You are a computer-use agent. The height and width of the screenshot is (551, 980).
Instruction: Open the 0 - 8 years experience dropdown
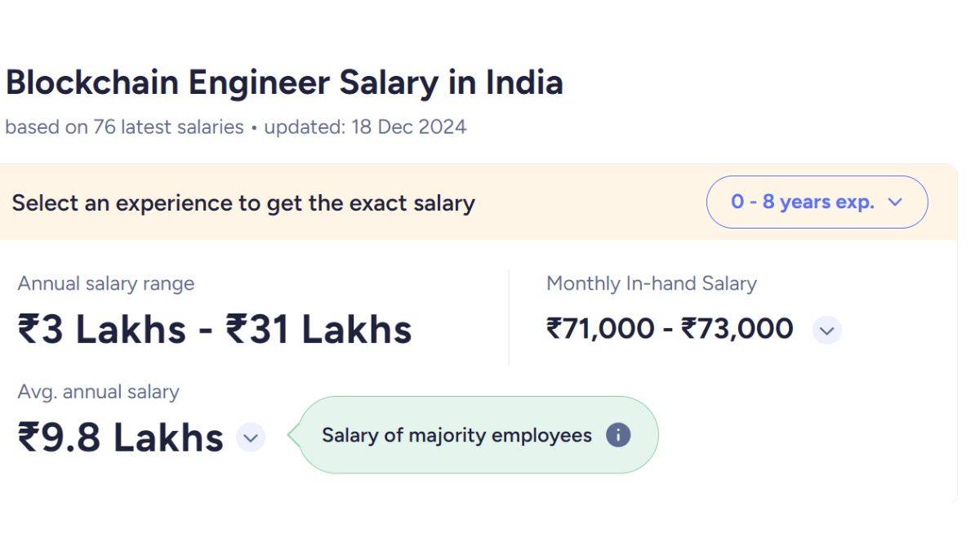[817, 202]
